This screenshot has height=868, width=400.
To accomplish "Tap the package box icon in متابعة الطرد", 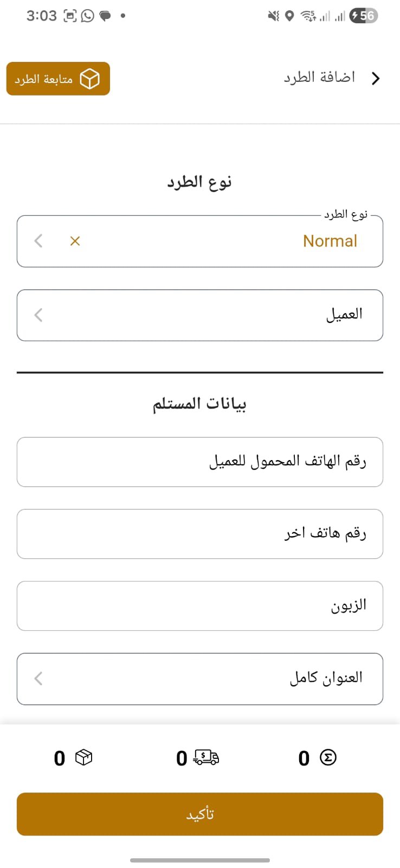I will 90,79.
